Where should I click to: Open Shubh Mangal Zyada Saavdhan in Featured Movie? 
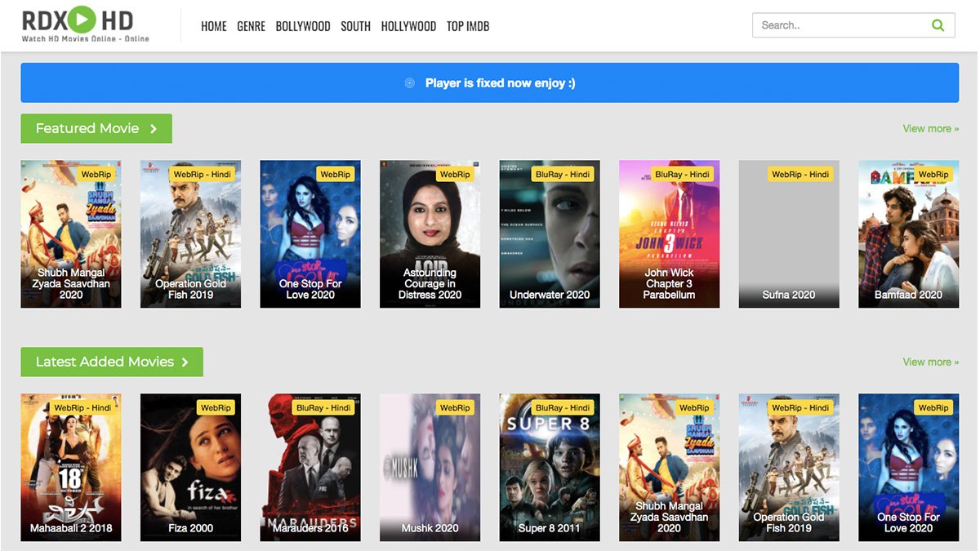click(x=71, y=234)
